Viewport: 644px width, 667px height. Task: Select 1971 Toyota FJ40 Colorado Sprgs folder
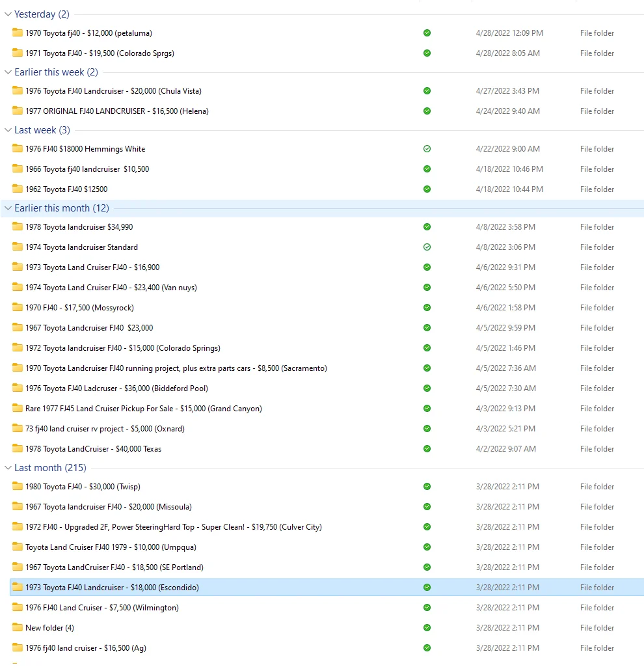point(100,53)
